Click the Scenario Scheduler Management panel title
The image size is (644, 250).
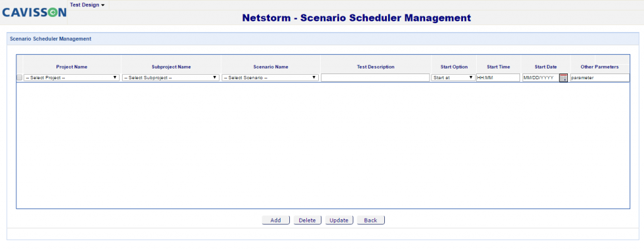click(x=50, y=39)
